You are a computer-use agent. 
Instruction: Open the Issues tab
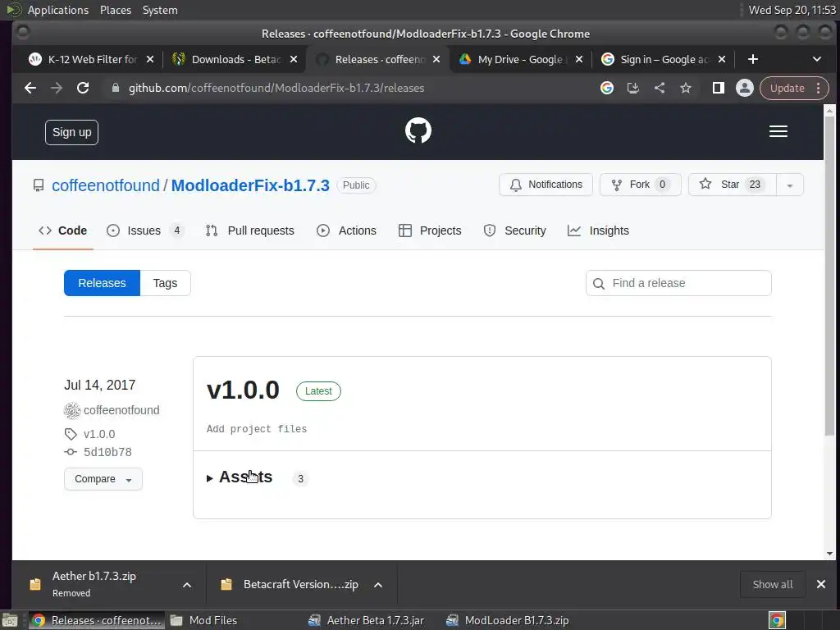click(145, 231)
